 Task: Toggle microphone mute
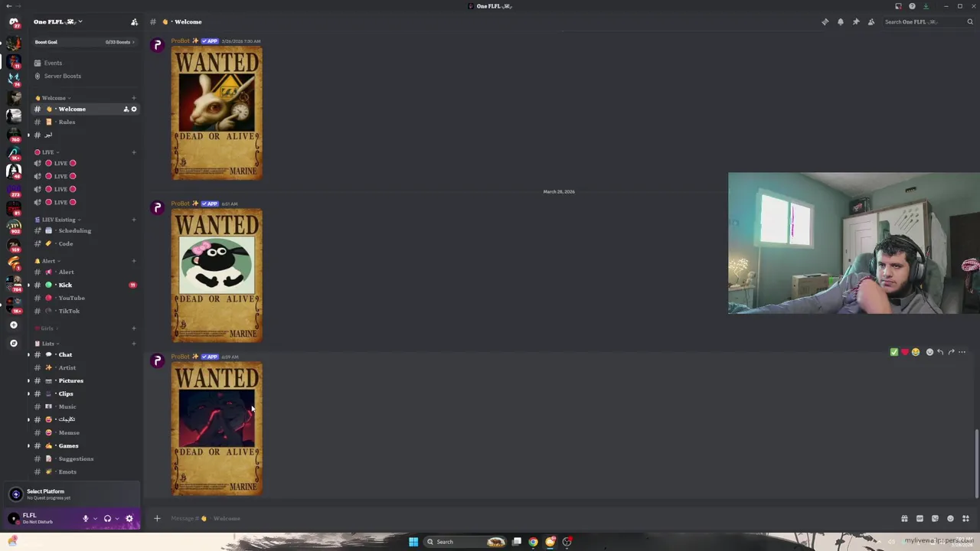pyautogui.click(x=86, y=518)
